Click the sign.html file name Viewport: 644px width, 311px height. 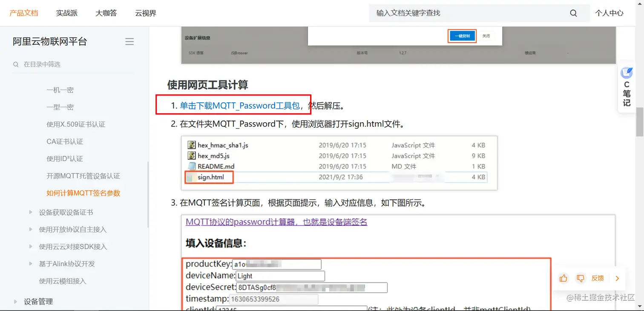click(x=210, y=177)
